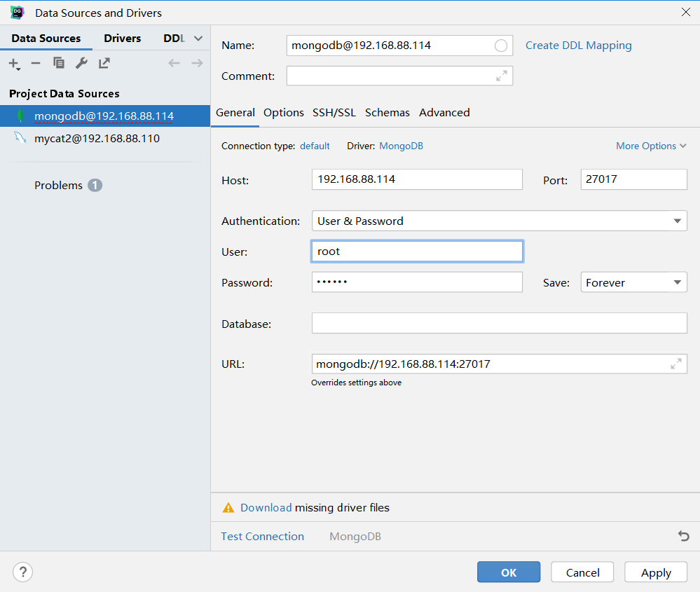Go forward with right arrow icon

(197, 63)
